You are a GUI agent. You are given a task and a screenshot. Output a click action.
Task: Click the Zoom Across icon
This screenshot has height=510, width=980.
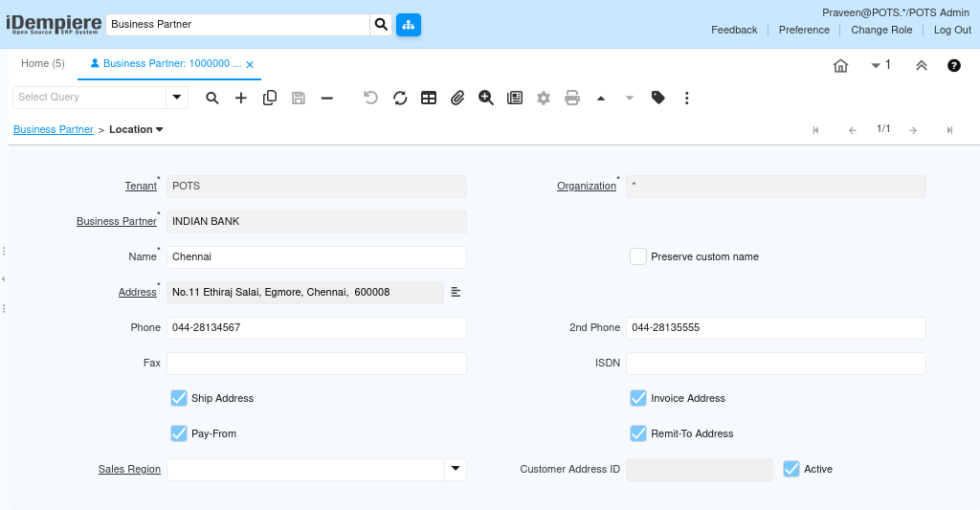[485, 99]
